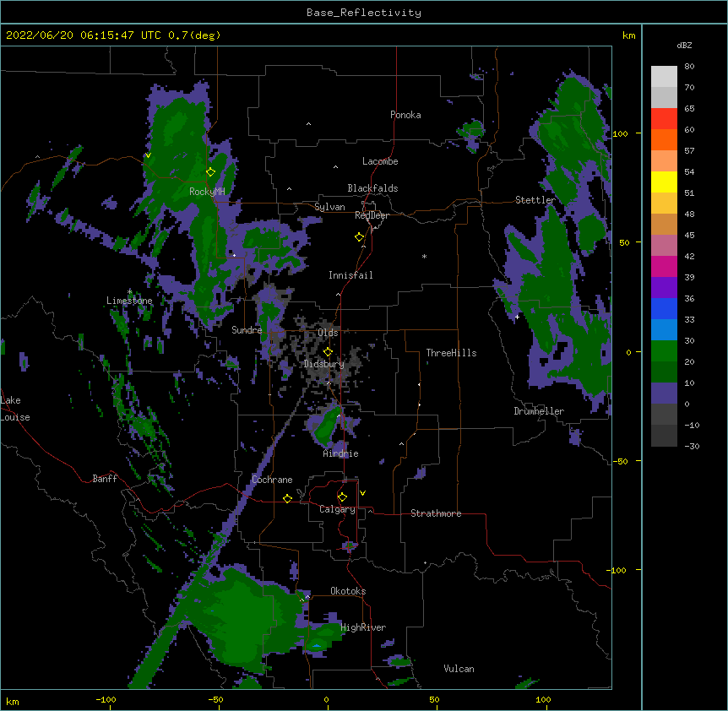Click the Vulcan city label
728x711 pixels.
pyautogui.click(x=459, y=669)
